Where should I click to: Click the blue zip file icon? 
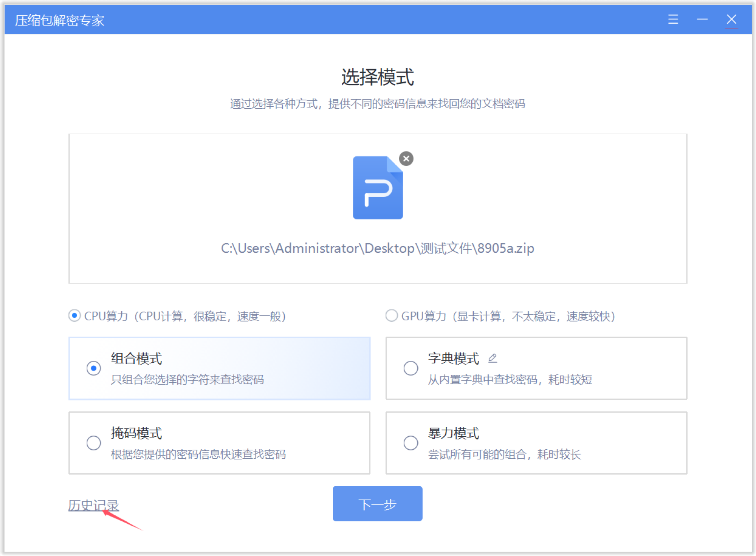378,188
